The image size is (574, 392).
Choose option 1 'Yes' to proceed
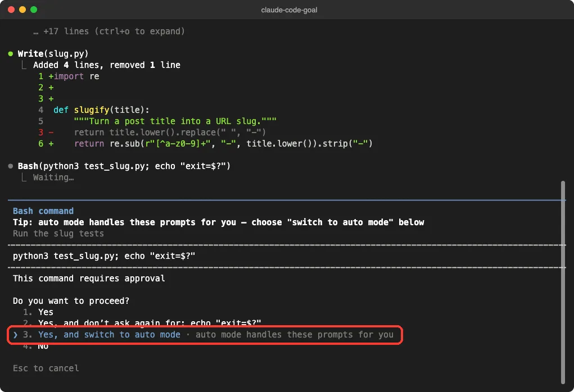[x=38, y=312]
